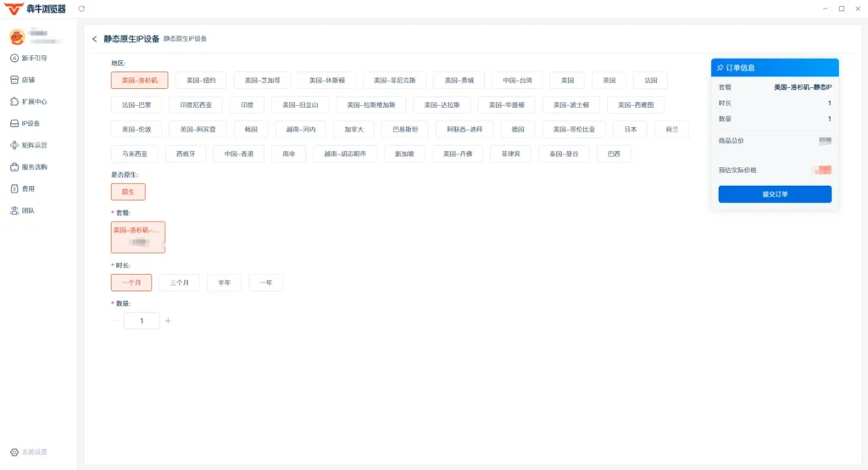Image resolution: width=868 pixels, height=470 pixels.
Task: Open 费用 billing item in sidebar
Action: [x=23, y=189]
